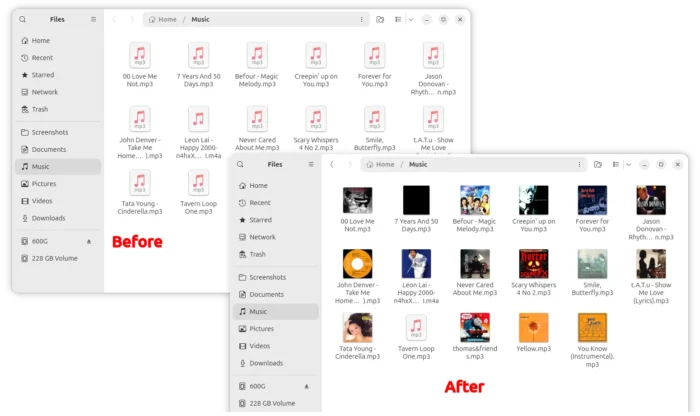Select Jason Donovan file in After window
This screenshot has width=700, height=416.
click(651, 213)
